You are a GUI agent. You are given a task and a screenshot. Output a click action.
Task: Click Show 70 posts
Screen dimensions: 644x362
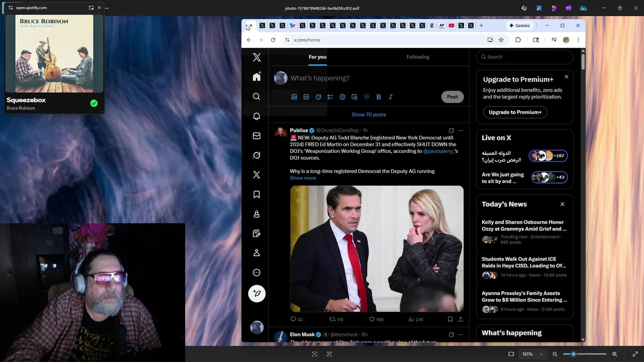tap(369, 115)
